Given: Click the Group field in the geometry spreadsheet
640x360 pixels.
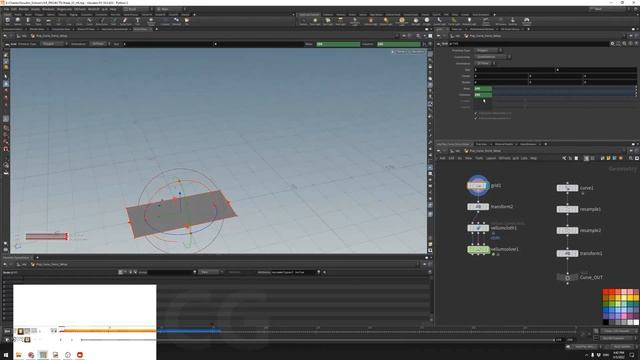Looking at the screenshot, I should point(171,272).
